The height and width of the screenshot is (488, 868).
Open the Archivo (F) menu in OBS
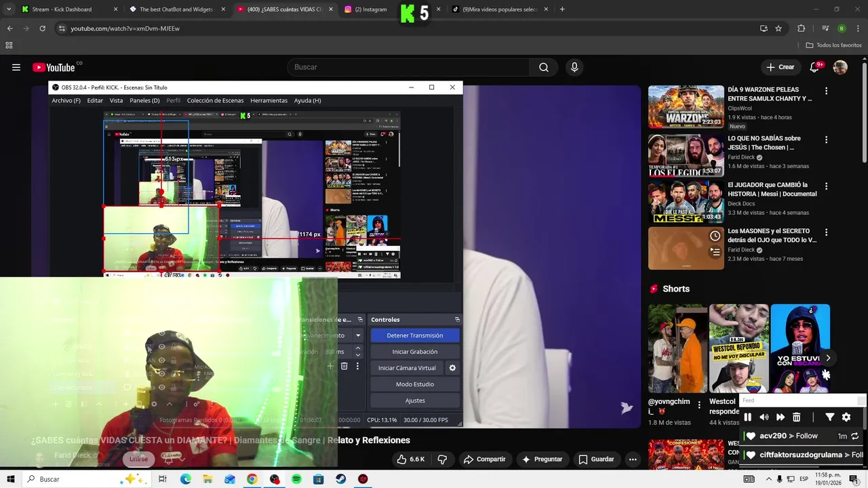click(x=66, y=100)
